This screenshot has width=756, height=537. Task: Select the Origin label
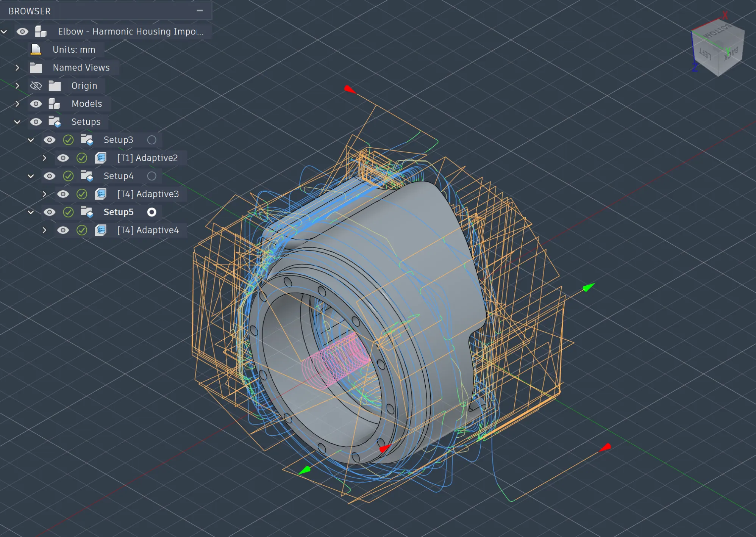click(x=84, y=86)
